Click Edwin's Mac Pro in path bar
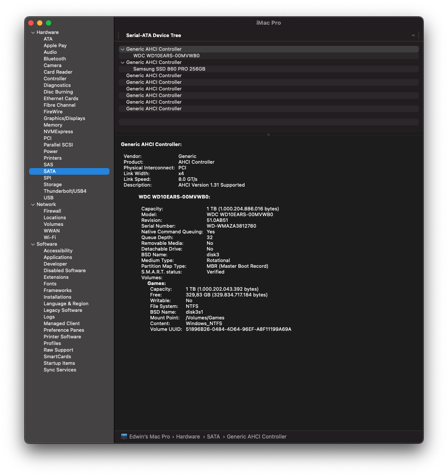Viewport: 448px width, 476px height. 149,436
